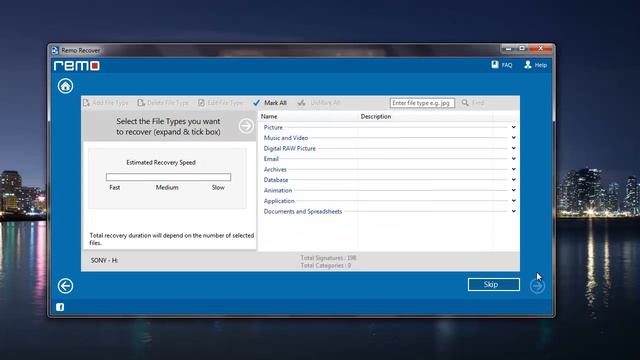Click Remo Recover title bar app icon

click(x=55, y=51)
